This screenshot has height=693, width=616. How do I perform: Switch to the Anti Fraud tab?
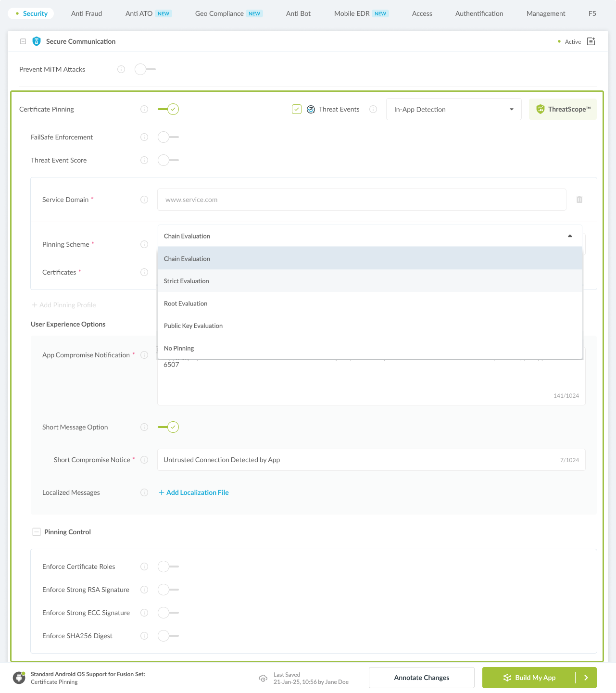pos(87,13)
